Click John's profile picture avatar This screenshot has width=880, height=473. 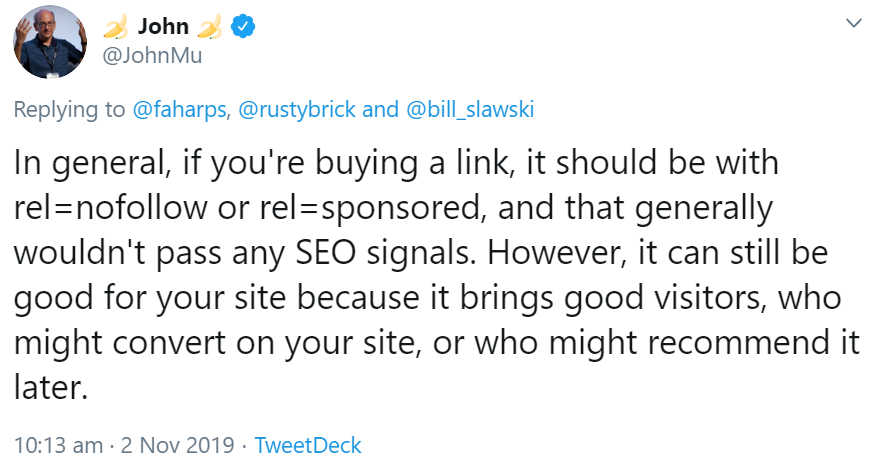pyautogui.click(x=48, y=41)
